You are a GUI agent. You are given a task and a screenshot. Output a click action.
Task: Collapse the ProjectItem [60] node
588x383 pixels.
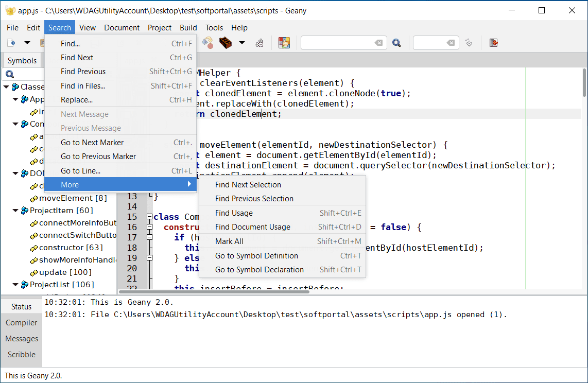pyautogui.click(x=15, y=211)
